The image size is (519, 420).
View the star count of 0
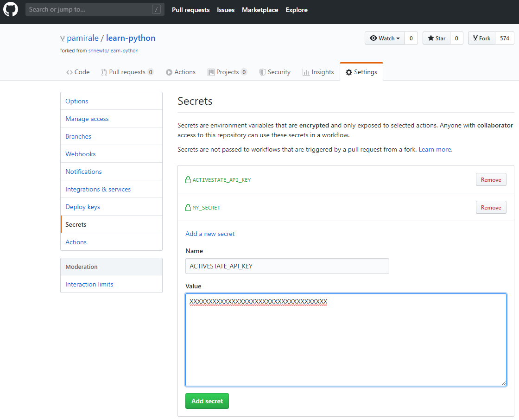point(456,38)
